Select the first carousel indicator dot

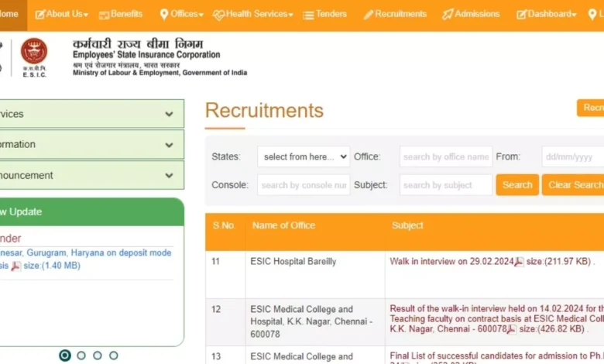(65, 355)
